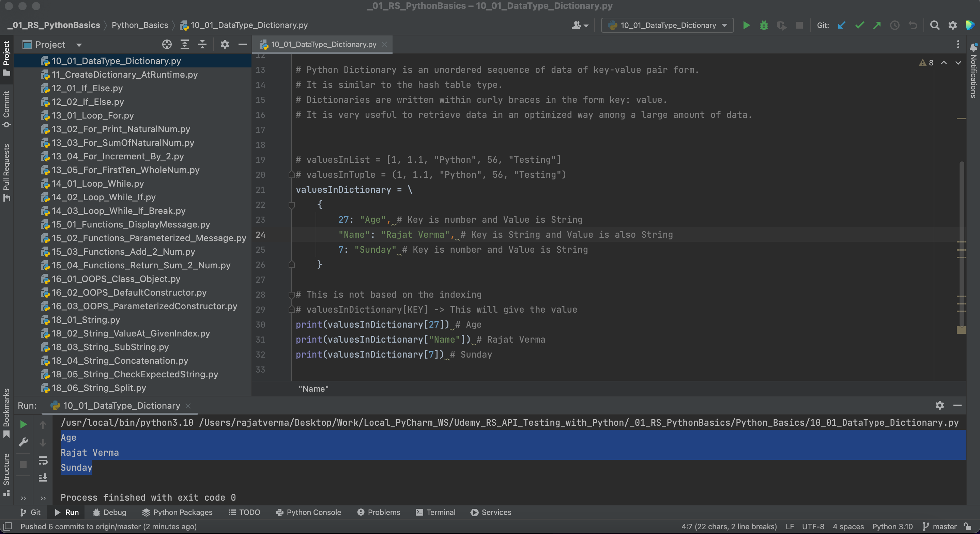Select 16_01_OOPS_Class_Object.py file
This screenshot has width=980, height=534.
[116, 279]
